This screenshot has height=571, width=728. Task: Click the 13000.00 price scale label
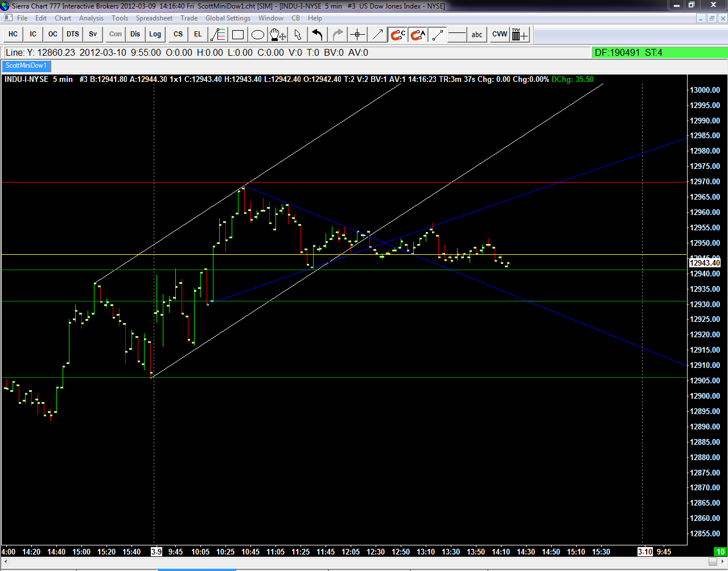click(705, 90)
